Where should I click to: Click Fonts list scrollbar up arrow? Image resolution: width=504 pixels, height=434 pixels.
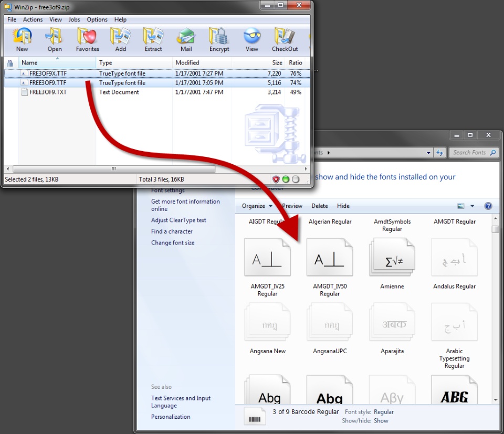495,218
